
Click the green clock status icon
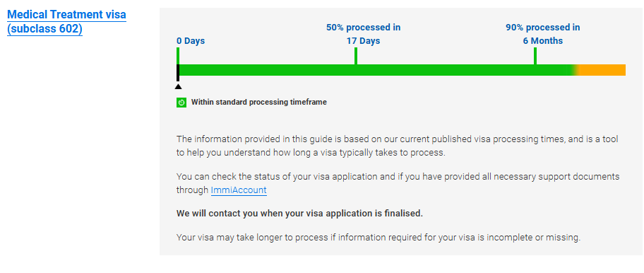click(x=181, y=103)
